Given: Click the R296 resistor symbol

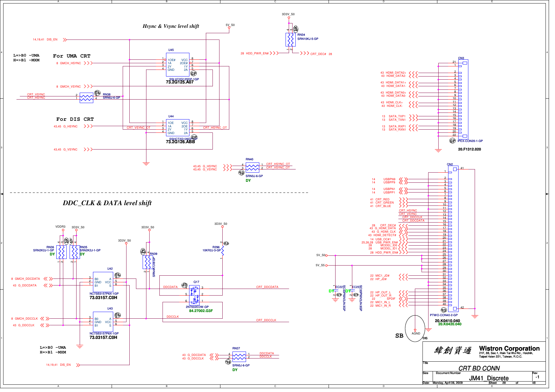Looking at the screenshot, I should tap(222, 251).
